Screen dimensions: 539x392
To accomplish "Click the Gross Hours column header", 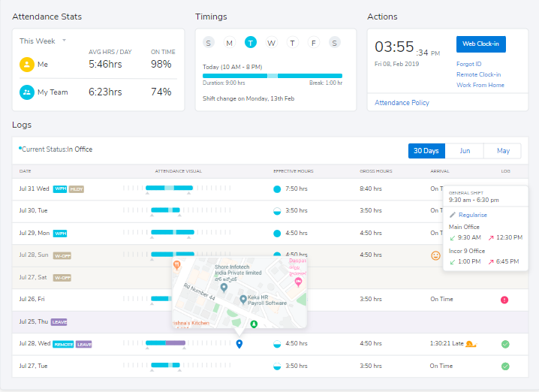I will click(375, 171).
